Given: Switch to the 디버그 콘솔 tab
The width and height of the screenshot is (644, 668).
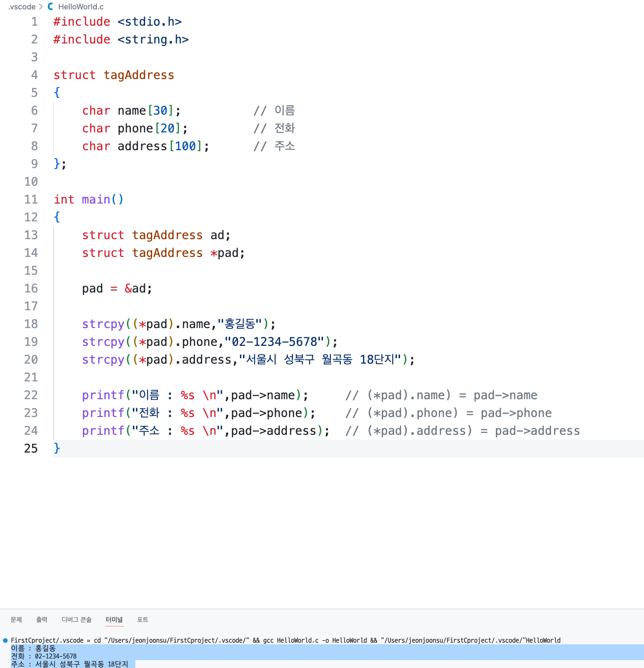Looking at the screenshot, I should tap(77, 620).
